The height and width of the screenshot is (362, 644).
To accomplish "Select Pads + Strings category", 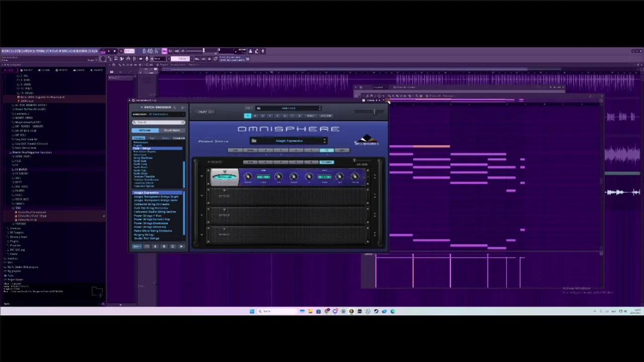I will (x=157, y=148).
